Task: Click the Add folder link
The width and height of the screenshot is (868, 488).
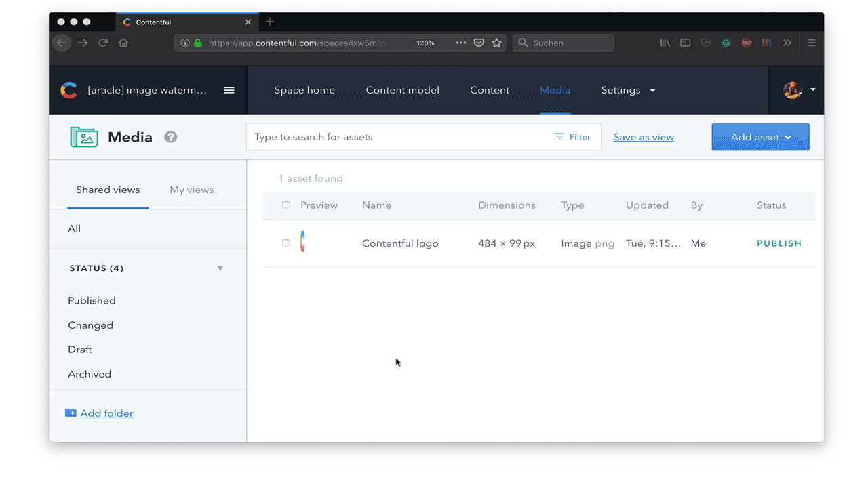Action: coord(106,413)
